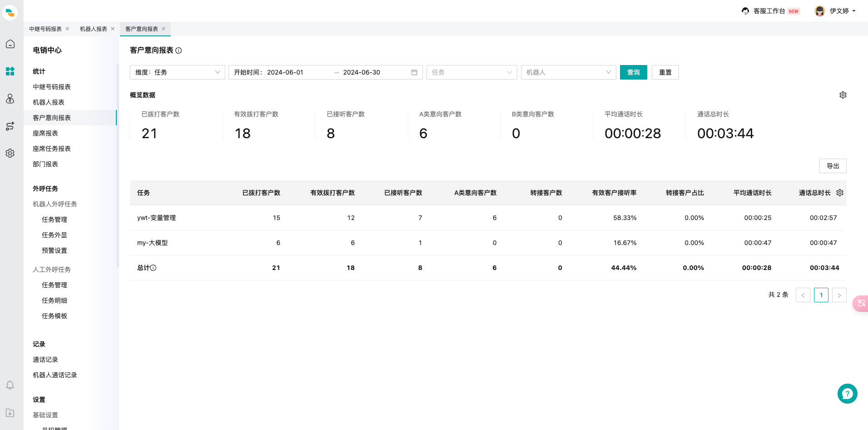Open the 机器人 filter dropdown
This screenshot has width=868, height=430.
click(x=569, y=72)
